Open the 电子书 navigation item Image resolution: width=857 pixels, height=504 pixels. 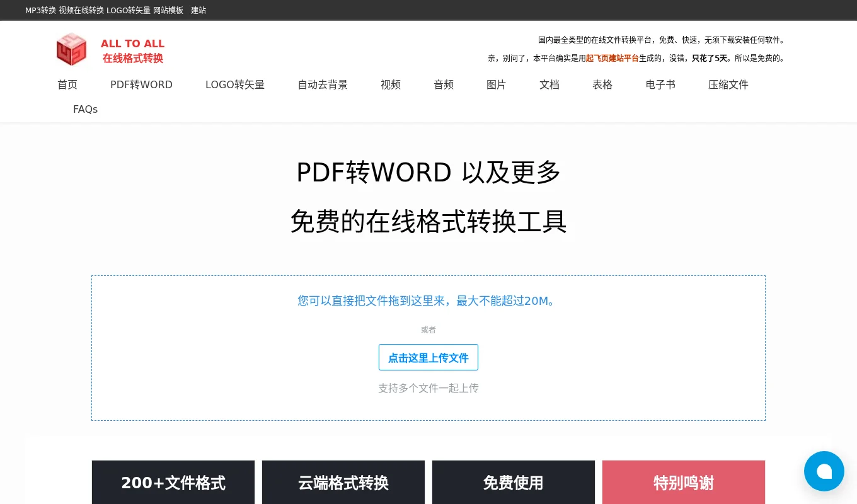(x=660, y=84)
